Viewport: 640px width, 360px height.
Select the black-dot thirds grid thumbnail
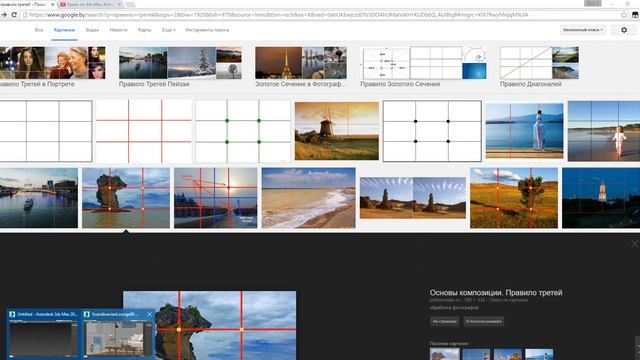tap(432, 131)
